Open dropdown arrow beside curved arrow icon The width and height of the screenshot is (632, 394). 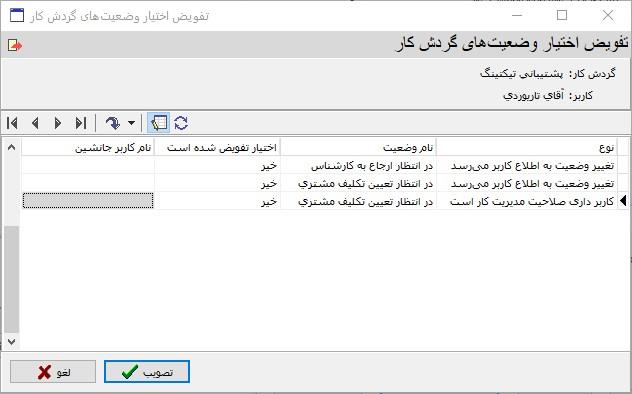[x=131, y=123]
